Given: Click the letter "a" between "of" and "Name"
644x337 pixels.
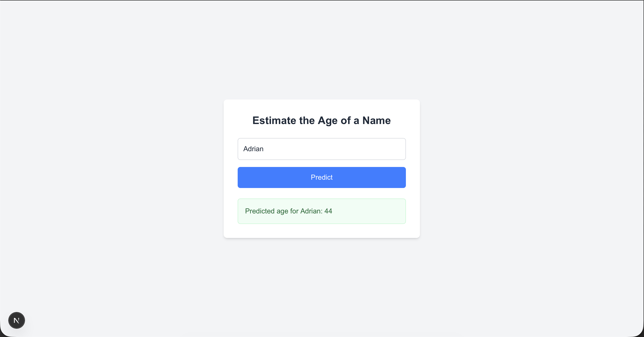Looking at the screenshot, I should pyautogui.click(x=356, y=121).
